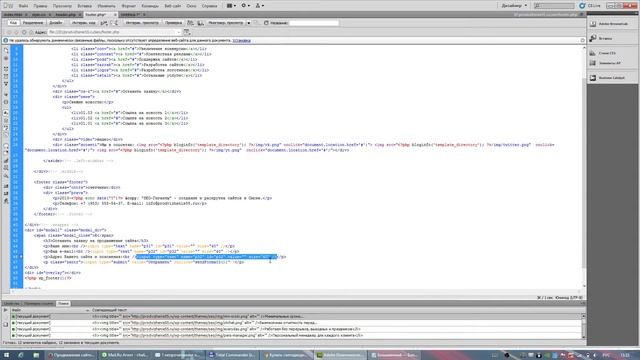Dismiss the info bar close icon
Viewport: 640px width, 360px height.
(582, 40)
